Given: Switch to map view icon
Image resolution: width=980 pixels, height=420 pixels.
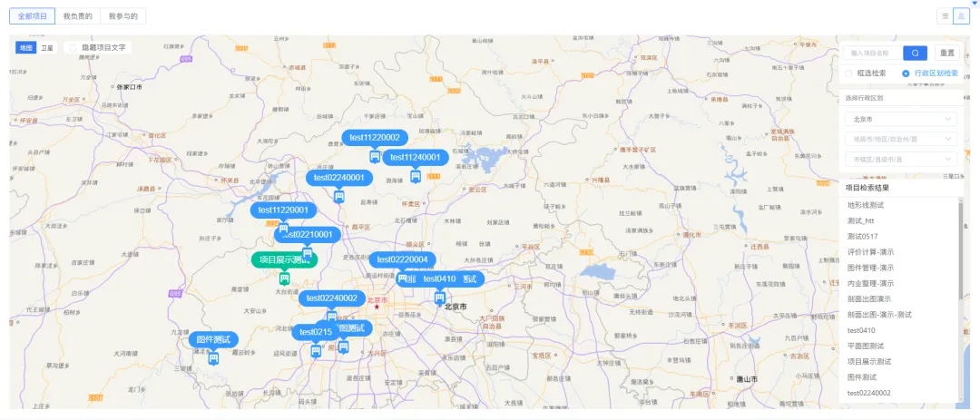Looking at the screenshot, I should coord(961,16).
